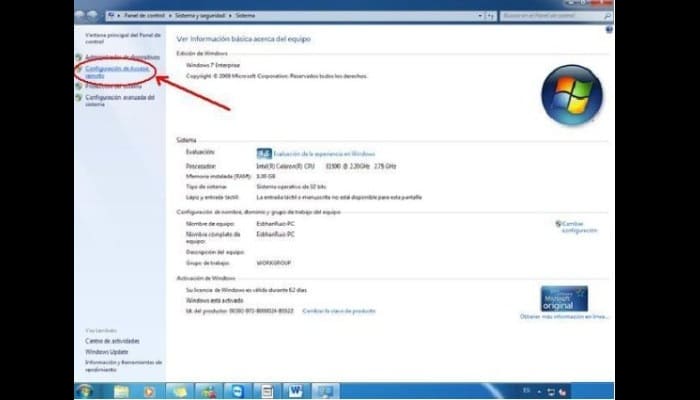The image size is (700, 400).
Task: Click the installed RAM value
Action: click(266, 176)
